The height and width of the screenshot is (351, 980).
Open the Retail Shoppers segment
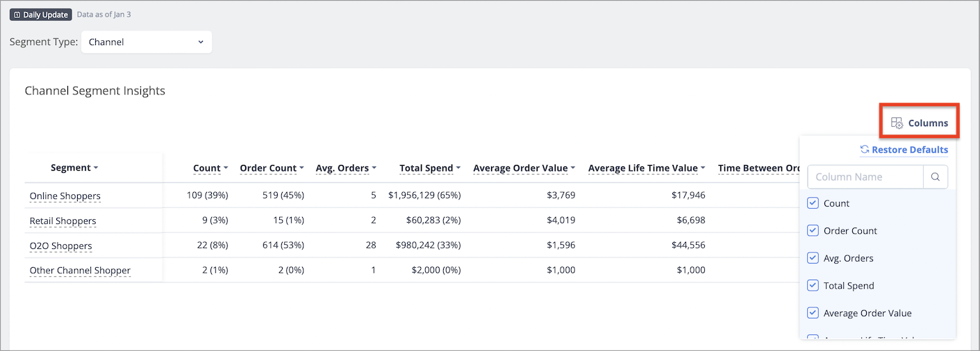click(x=63, y=221)
